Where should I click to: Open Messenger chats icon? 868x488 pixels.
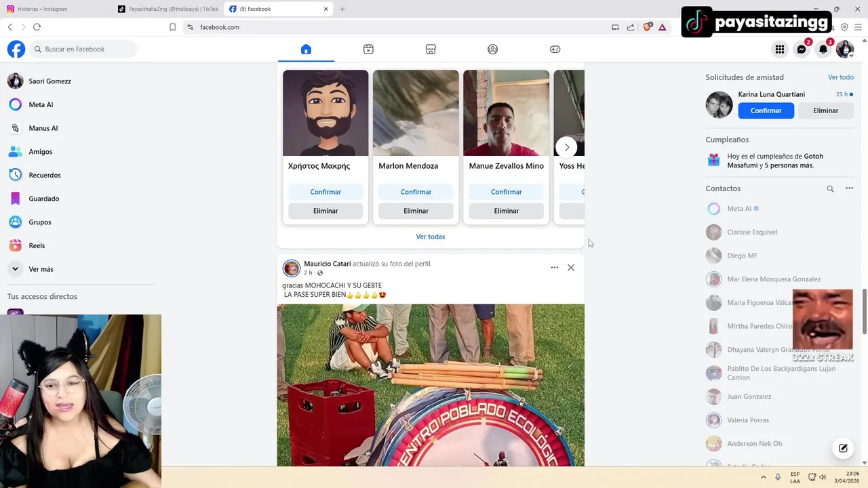tap(802, 49)
